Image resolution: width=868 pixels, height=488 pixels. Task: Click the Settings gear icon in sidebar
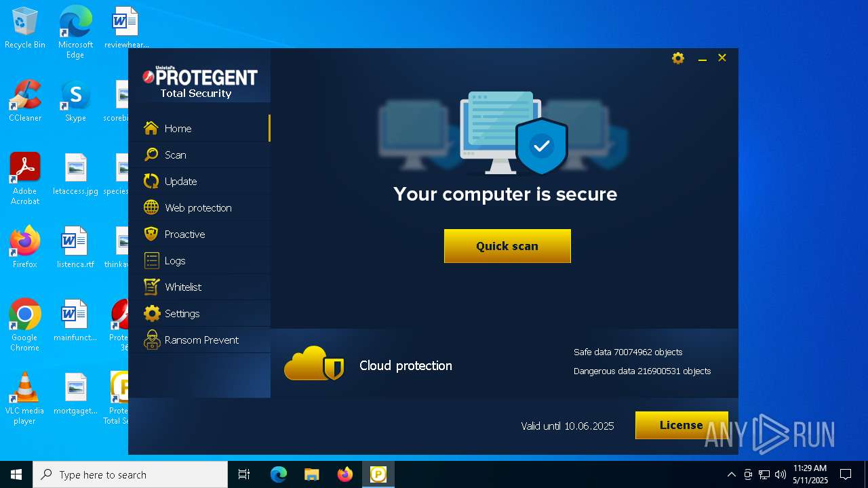tap(152, 313)
